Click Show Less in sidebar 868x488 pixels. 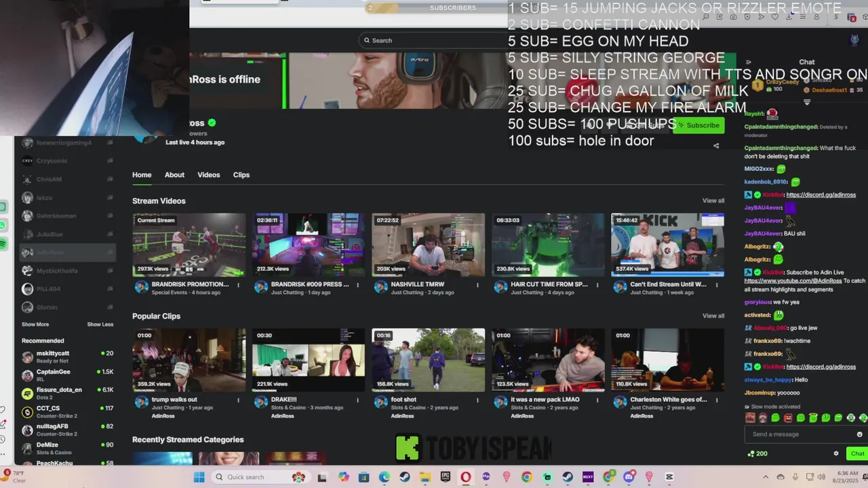click(x=100, y=325)
